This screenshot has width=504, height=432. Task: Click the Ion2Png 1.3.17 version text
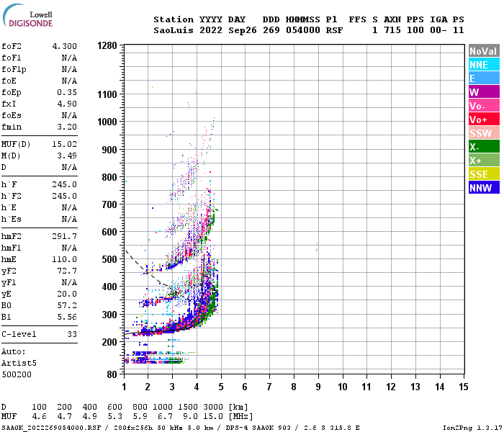point(472,428)
